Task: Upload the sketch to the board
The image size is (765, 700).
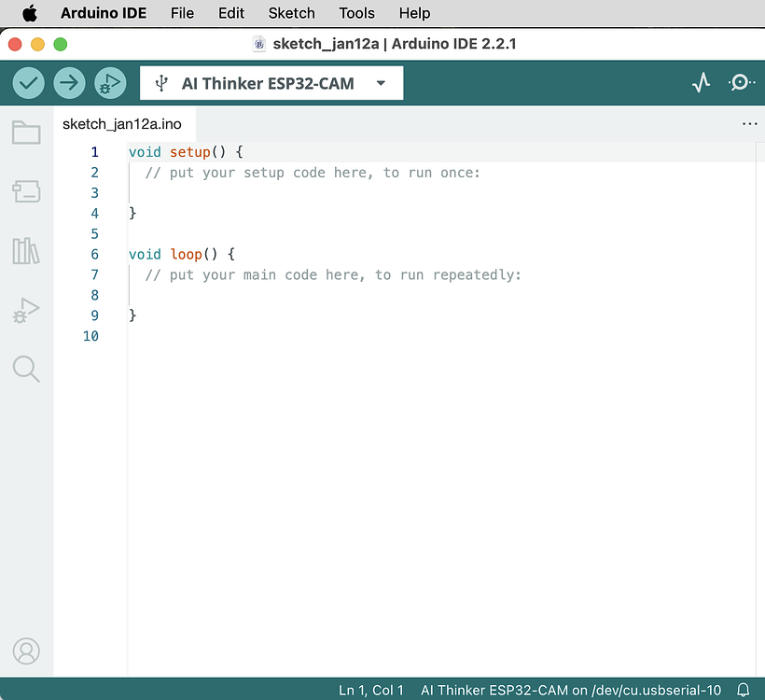Action: (x=69, y=83)
